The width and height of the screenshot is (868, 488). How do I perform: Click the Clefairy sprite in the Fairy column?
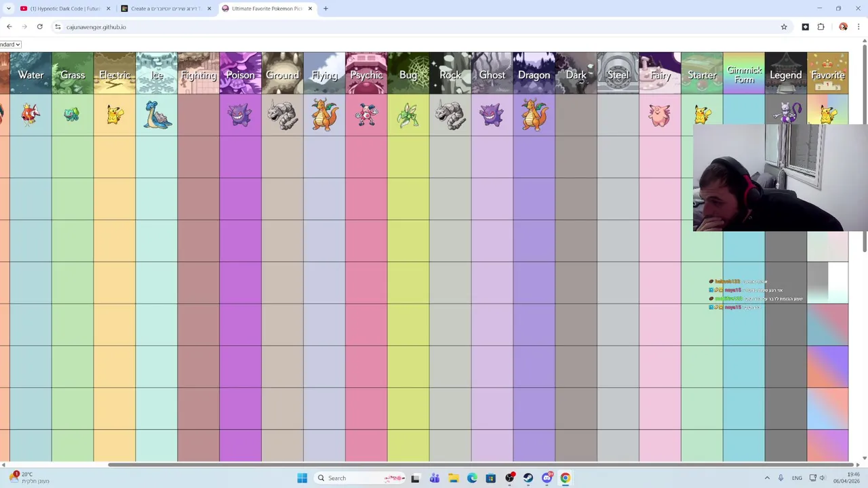659,115
